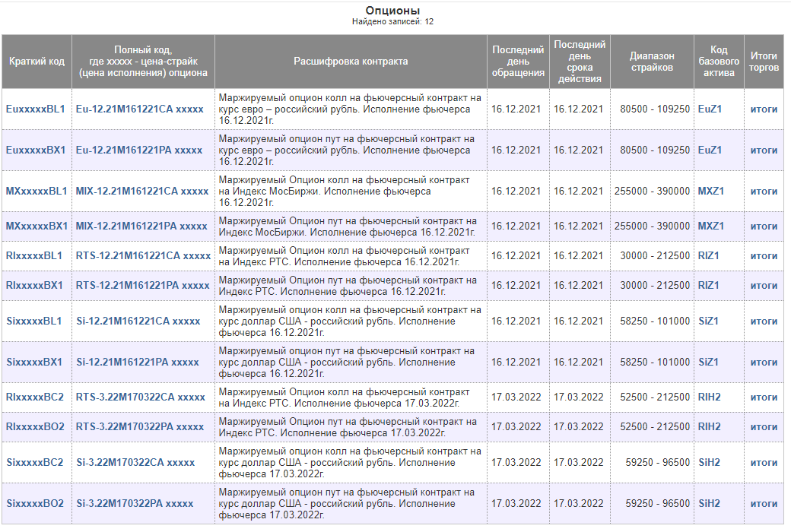Viewport: 791px width, 532px height.
Task: Open full code MIX-12.21M161221CA xxxxx
Action: click(x=142, y=191)
